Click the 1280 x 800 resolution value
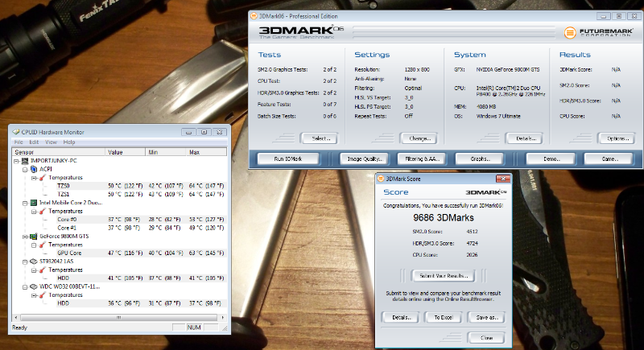 point(417,69)
